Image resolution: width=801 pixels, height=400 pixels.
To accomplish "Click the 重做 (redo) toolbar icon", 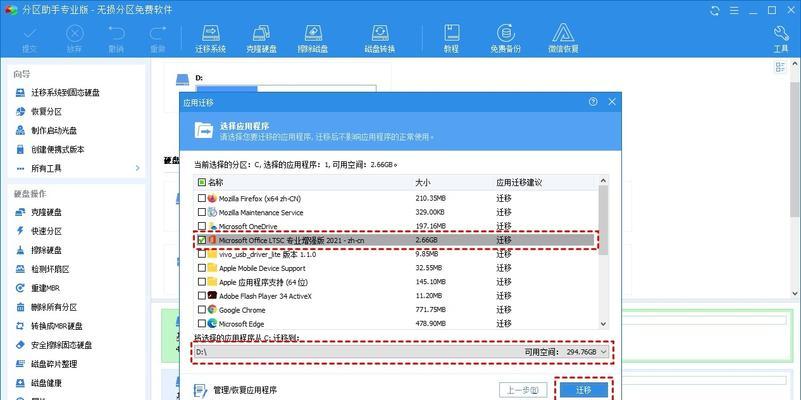I will (x=158, y=39).
